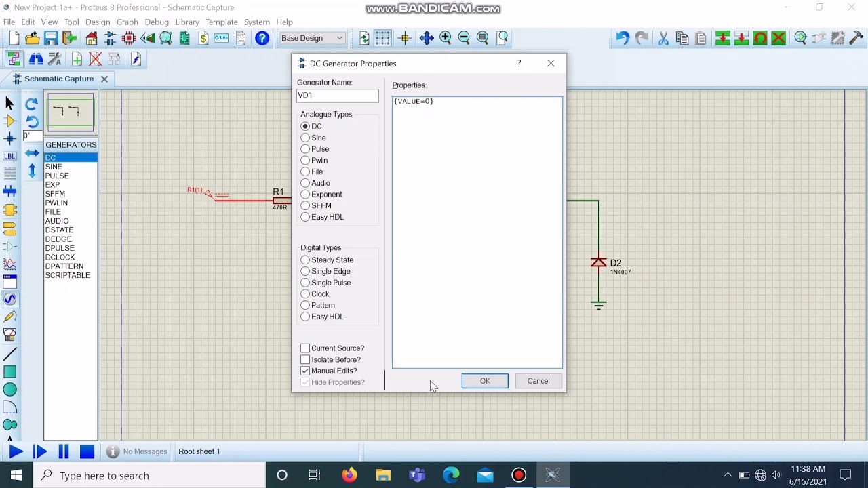Click the Home Page house icon

tap(92, 38)
